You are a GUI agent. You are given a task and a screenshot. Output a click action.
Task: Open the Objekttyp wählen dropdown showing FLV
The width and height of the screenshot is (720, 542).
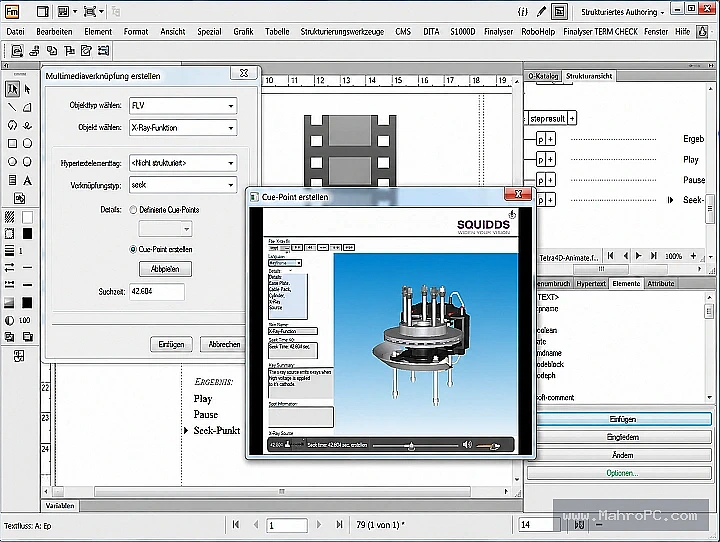click(x=183, y=106)
